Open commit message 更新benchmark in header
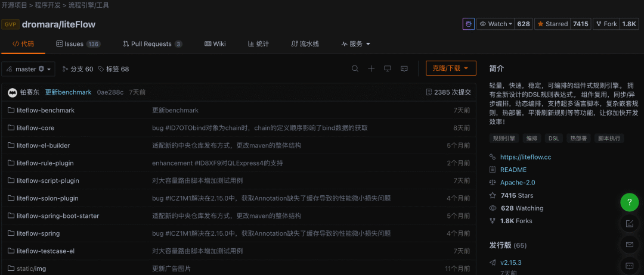The height and width of the screenshot is (275, 644). (68, 92)
